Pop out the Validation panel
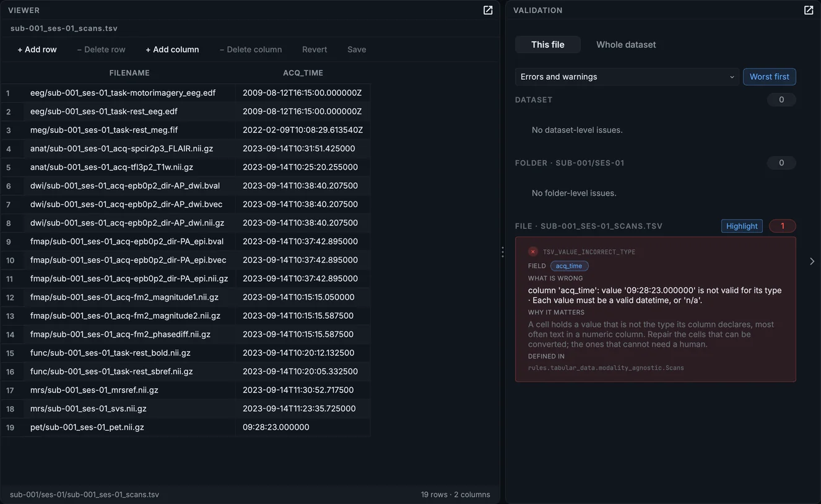This screenshot has height=504, width=821. tap(809, 11)
